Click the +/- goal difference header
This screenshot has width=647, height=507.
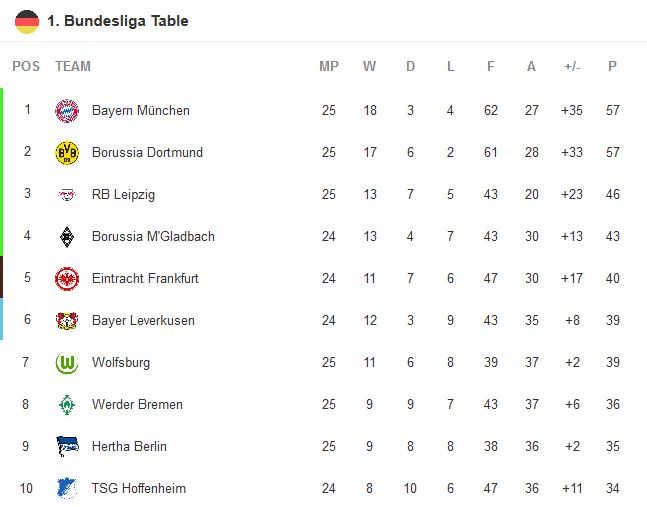(x=572, y=67)
